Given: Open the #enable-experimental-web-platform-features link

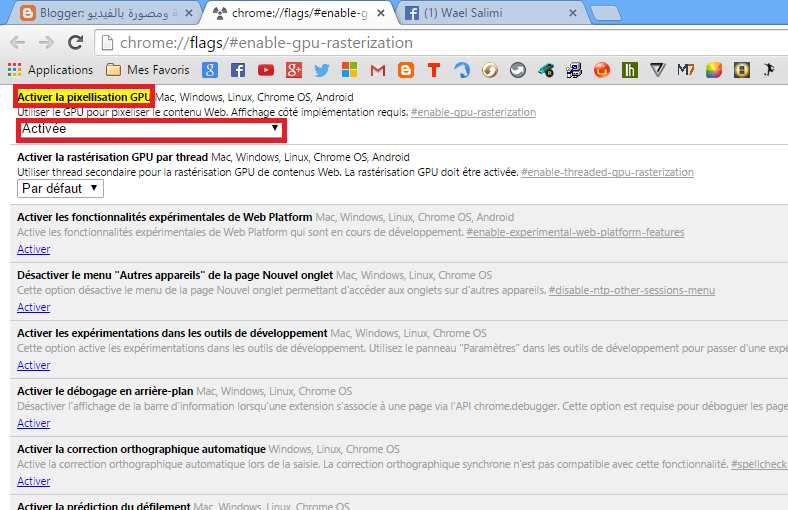Looking at the screenshot, I should (575, 232).
